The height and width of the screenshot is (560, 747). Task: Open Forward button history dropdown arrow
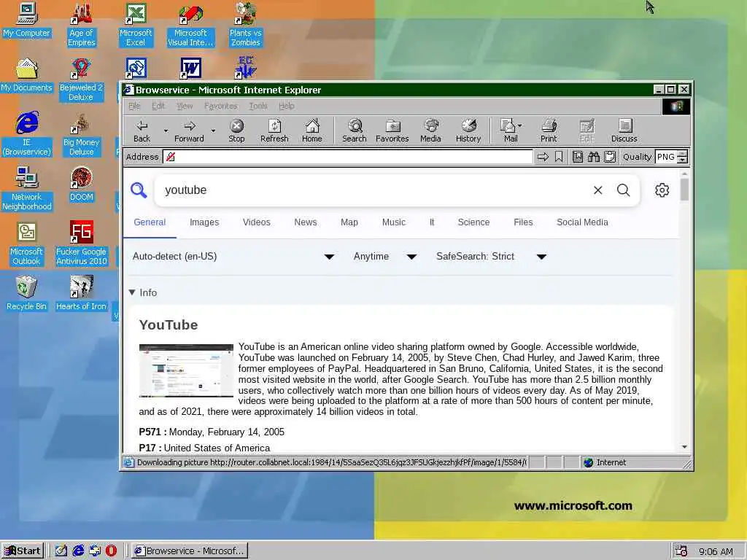[x=213, y=131]
